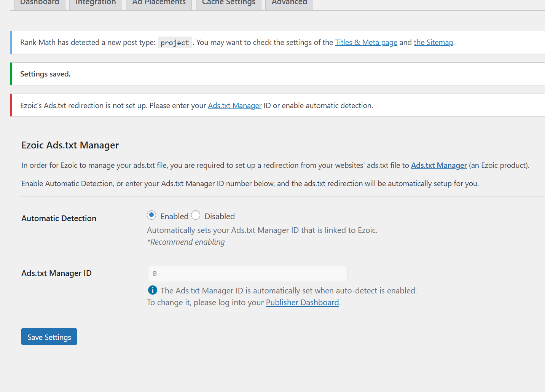Image resolution: width=545 pixels, height=392 pixels.
Task: Click the Automatic Detection label
Action: click(59, 218)
